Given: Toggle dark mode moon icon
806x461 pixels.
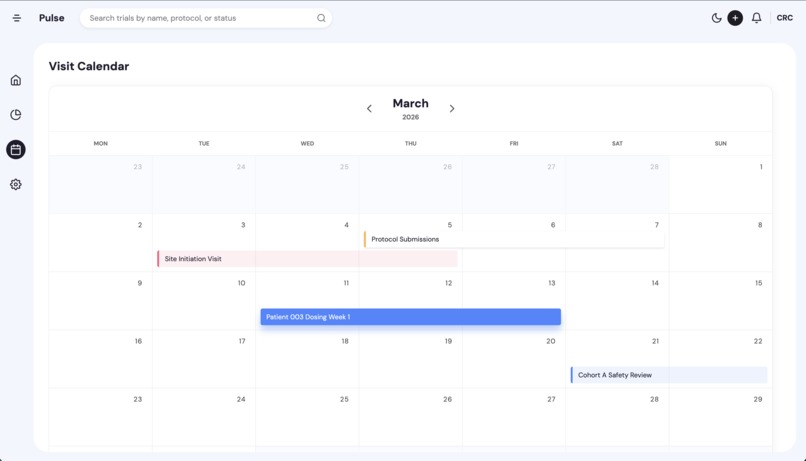Looking at the screenshot, I should (716, 18).
